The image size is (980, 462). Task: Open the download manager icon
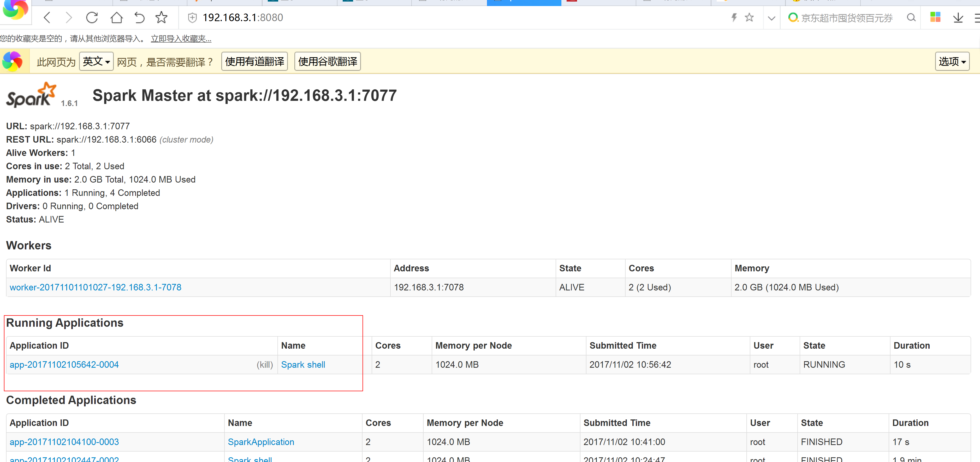(958, 17)
